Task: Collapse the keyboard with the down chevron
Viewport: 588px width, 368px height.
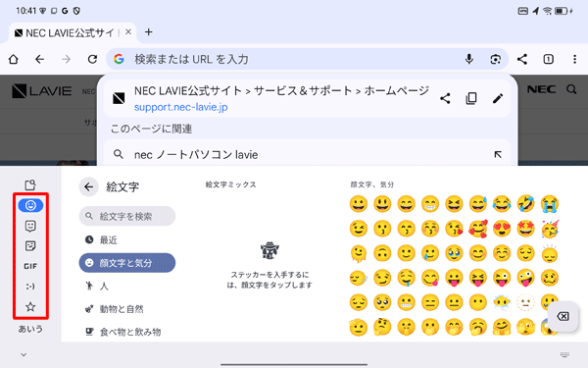Action: pyautogui.click(x=24, y=354)
